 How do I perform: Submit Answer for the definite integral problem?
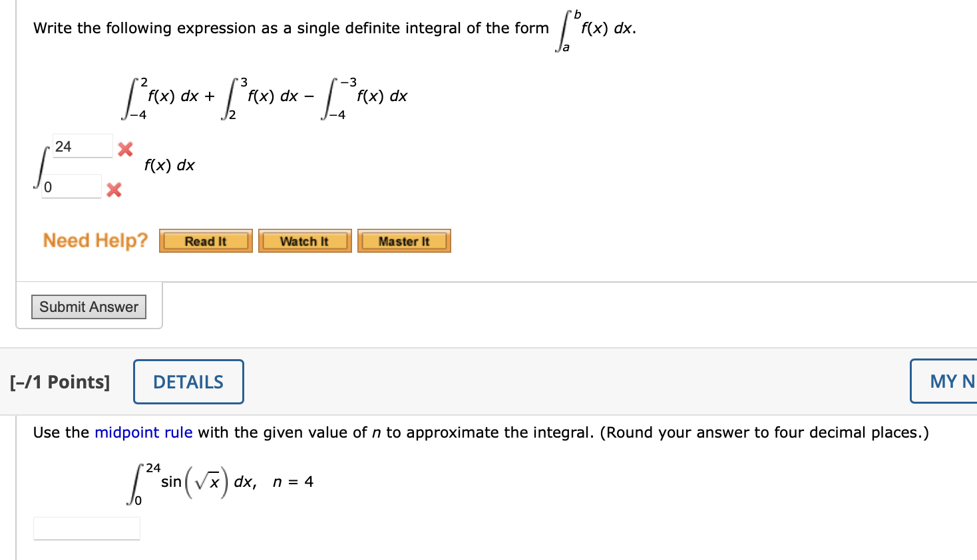point(89,307)
